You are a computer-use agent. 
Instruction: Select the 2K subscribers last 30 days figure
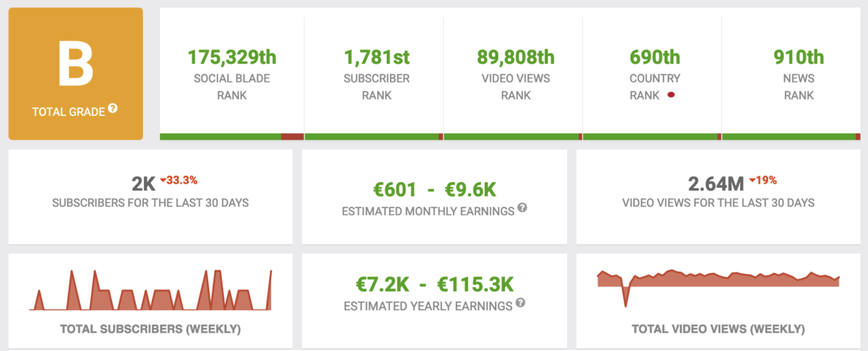coord(144,184)
